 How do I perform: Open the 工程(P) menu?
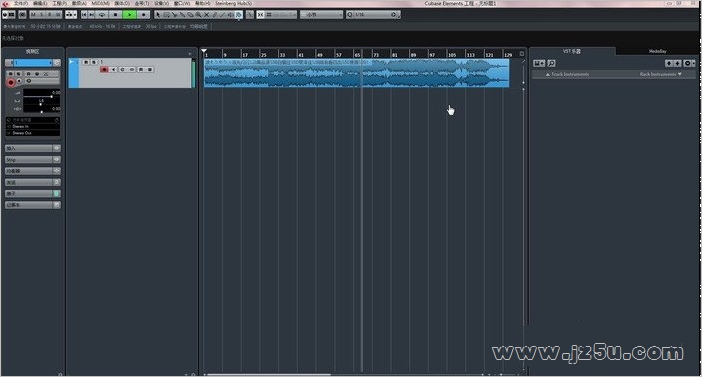(x=60, y=3)
